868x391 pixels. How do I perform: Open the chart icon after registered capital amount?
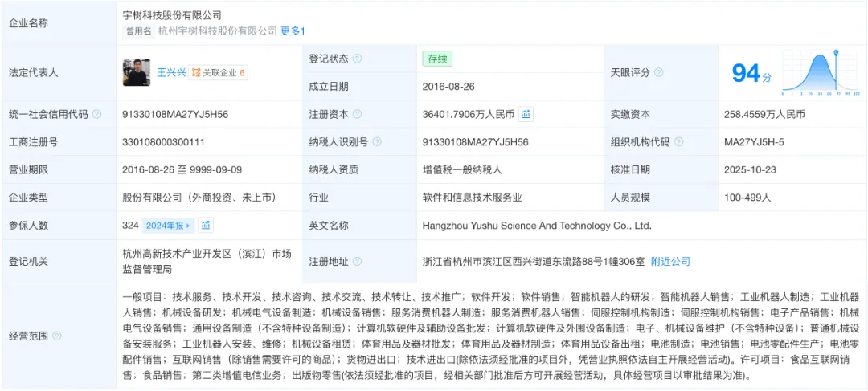pos(526,114)
